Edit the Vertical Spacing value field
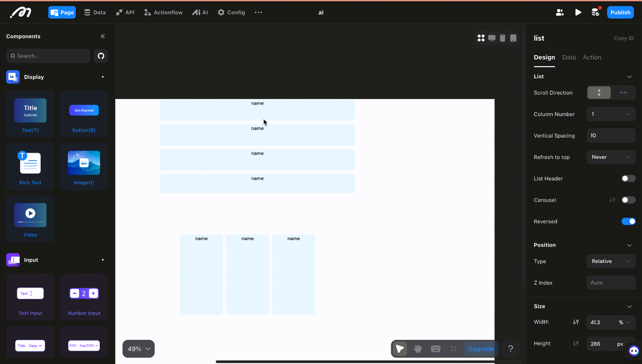The height and width of the screenshot is (364, 642). coord(611,136)
